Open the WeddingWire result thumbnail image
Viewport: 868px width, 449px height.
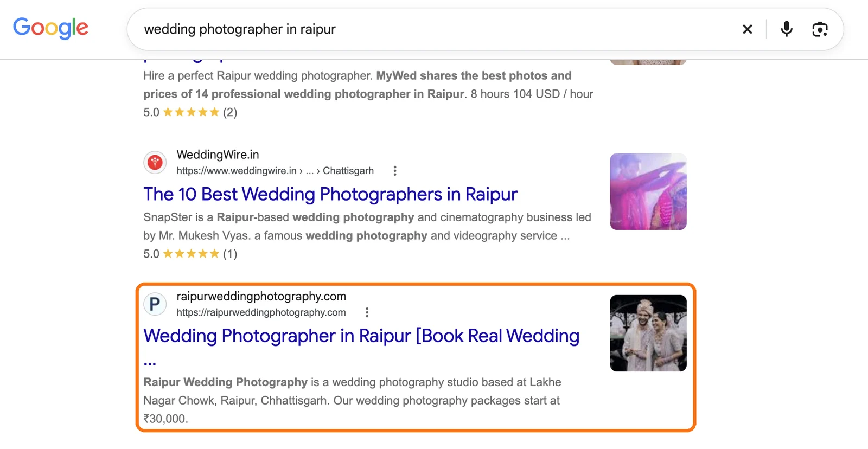tap(648, 191)
